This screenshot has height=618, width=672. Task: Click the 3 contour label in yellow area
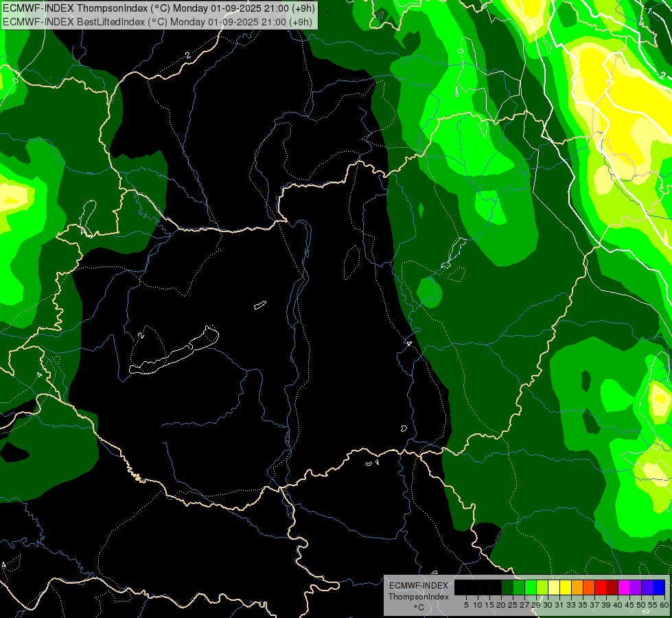610,82
